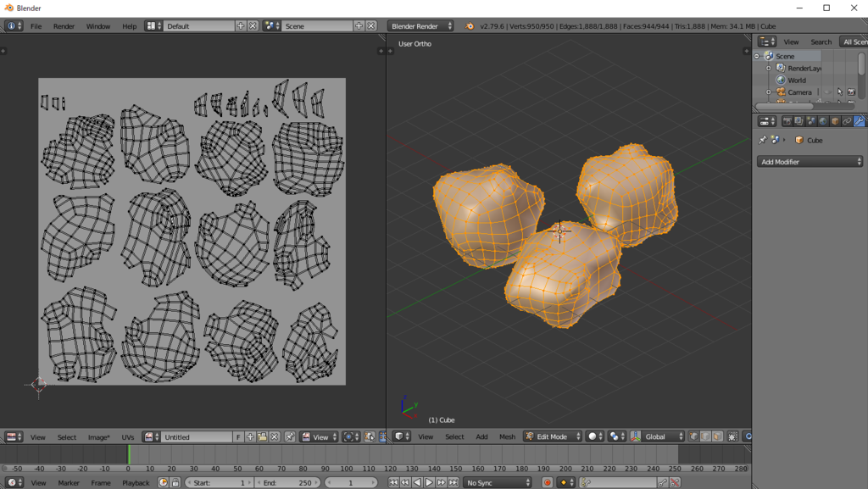Add a new screen layout next to Default
Screen dimensions: 868x489
pos(240,26)
